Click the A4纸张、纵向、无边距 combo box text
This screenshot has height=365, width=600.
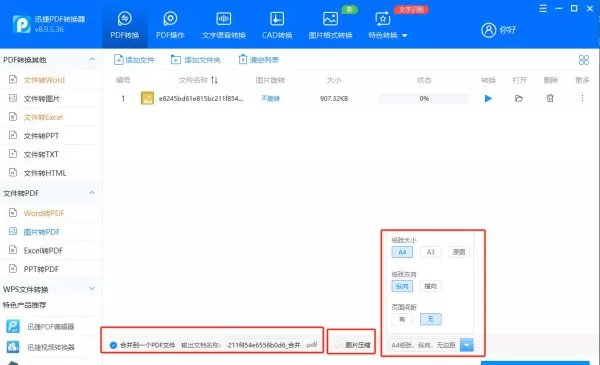[423, 345]
